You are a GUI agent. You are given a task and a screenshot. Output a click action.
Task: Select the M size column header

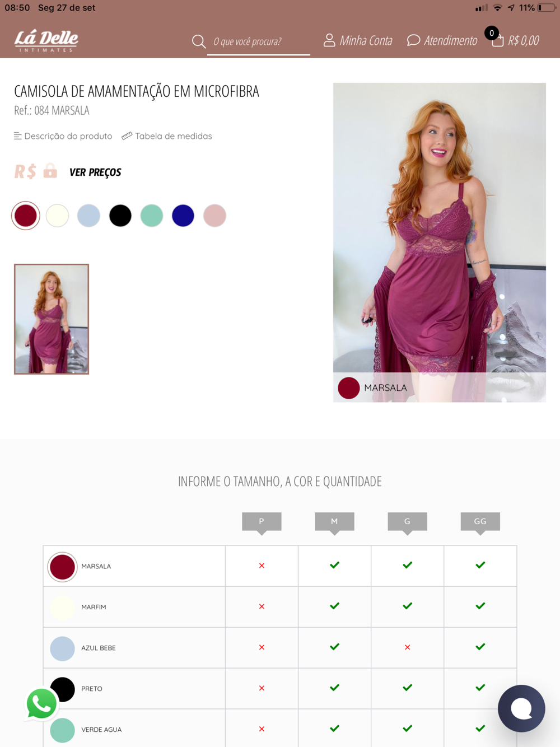pyautogui.click(x=334, y=522)
